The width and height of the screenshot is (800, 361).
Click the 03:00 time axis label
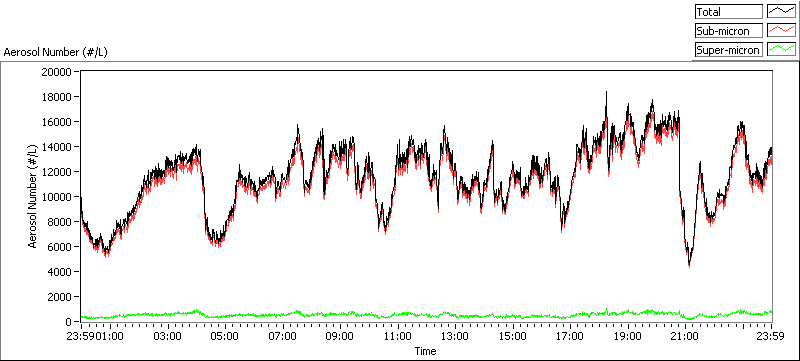click(167, 336)
